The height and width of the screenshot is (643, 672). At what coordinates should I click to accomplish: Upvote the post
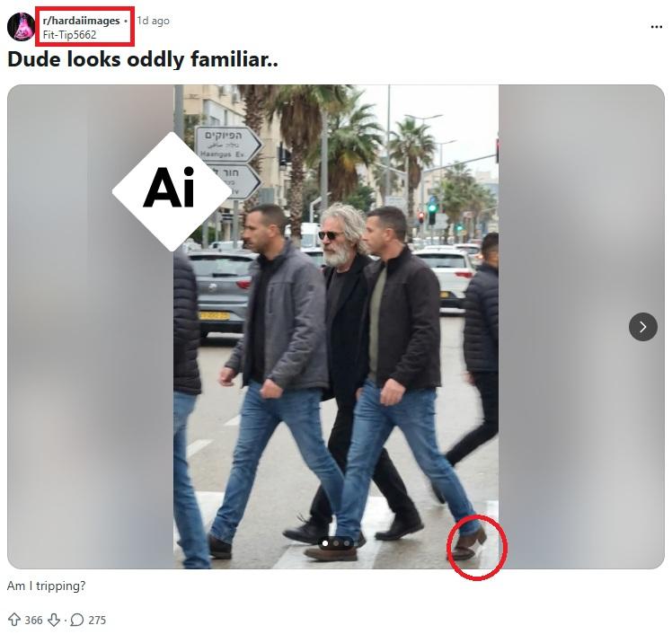14,620
